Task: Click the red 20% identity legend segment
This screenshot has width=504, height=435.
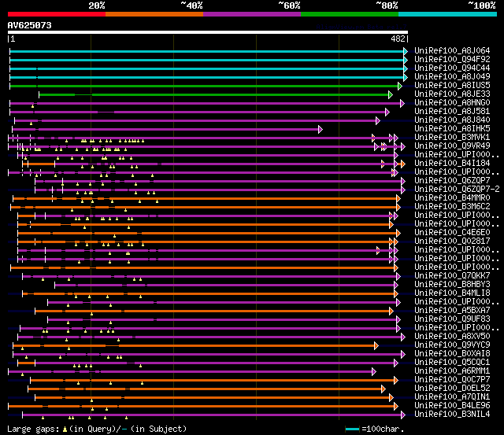Action: tap(57, 14)
